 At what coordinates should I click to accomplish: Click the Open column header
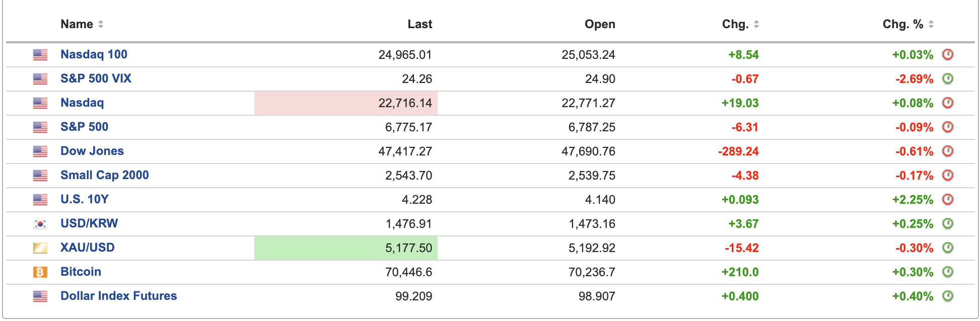599,24
